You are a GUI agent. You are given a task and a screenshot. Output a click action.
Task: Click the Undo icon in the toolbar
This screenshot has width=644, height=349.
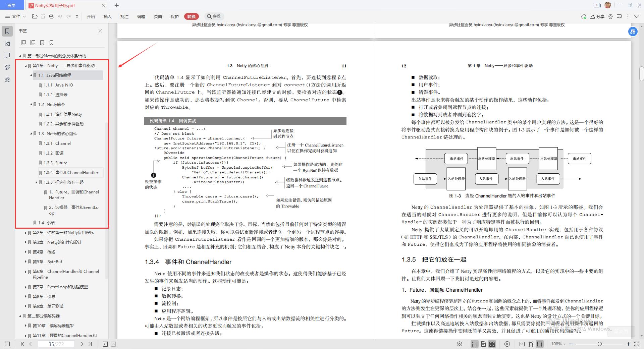point(60,16)
